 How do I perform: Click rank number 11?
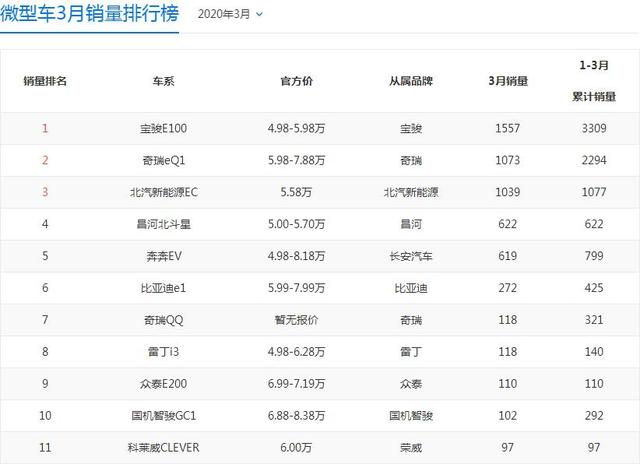click(x=45, y=447)
